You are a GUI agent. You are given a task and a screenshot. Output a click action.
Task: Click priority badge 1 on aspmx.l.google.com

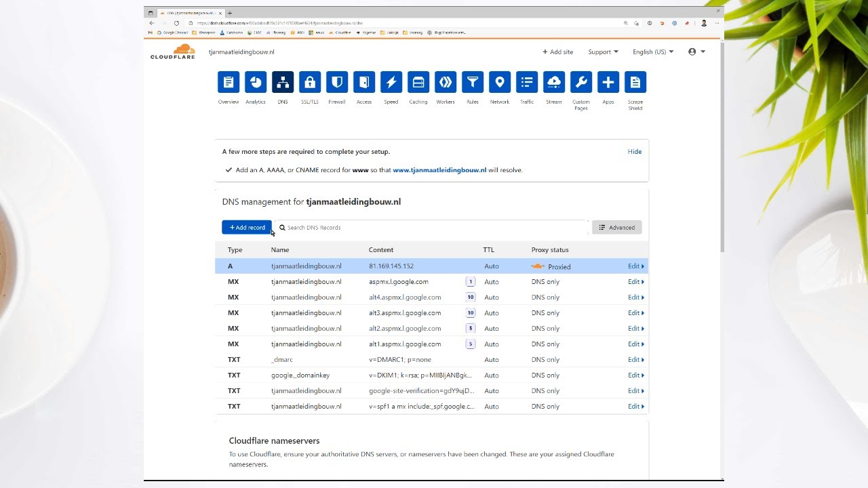(x=471, y=282)
